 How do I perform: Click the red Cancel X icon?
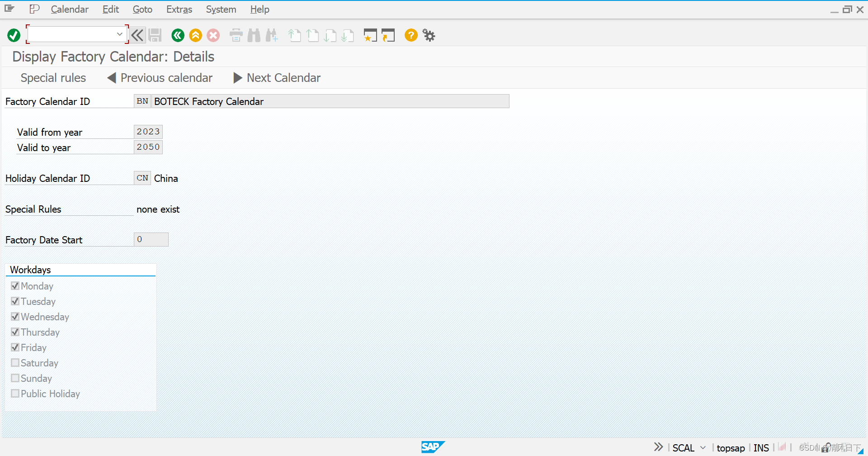[213, 35]
